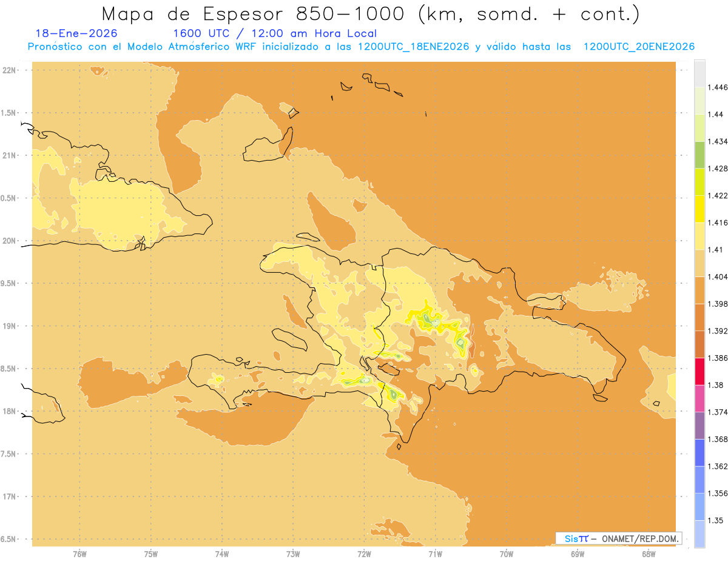Viewport: 728px width, 562px height.
Task: Click the '22N' latitude label
Action: [9, 70]
